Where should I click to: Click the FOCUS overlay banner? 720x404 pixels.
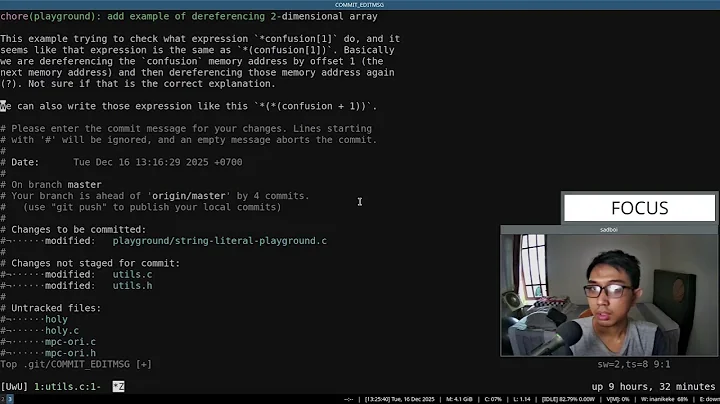coord(639,208)
